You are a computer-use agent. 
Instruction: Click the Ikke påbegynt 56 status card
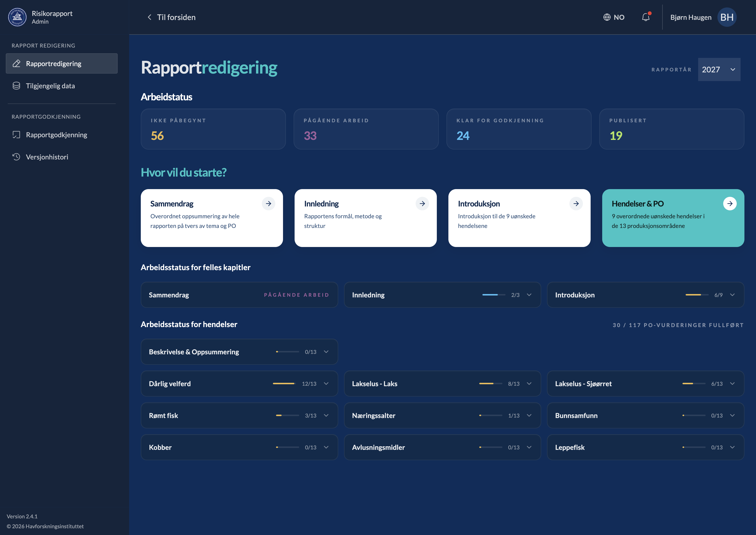(213, 129)
